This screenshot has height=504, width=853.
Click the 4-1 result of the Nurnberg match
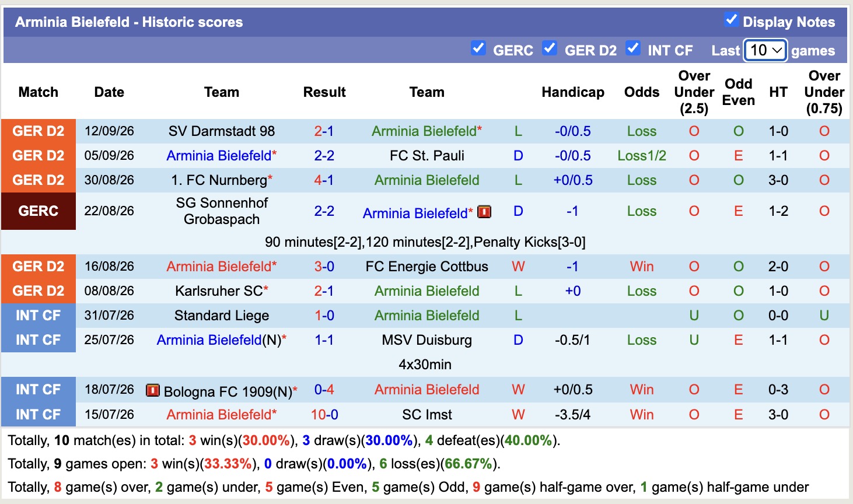tap(324, 180)
